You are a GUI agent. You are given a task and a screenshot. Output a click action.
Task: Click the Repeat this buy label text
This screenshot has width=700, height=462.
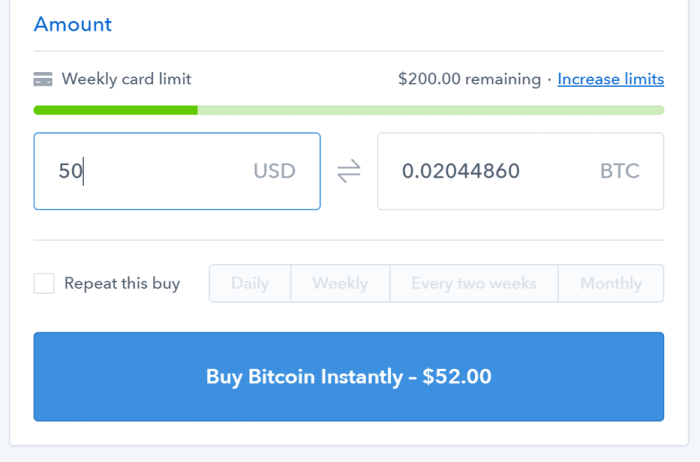click(x=122, y=283)
